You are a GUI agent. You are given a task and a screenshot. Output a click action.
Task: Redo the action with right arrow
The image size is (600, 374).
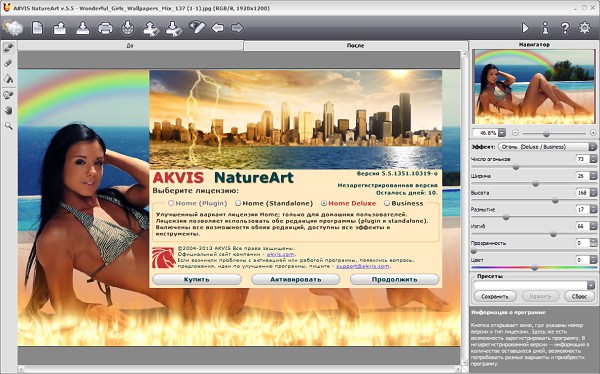click(237, 28)
